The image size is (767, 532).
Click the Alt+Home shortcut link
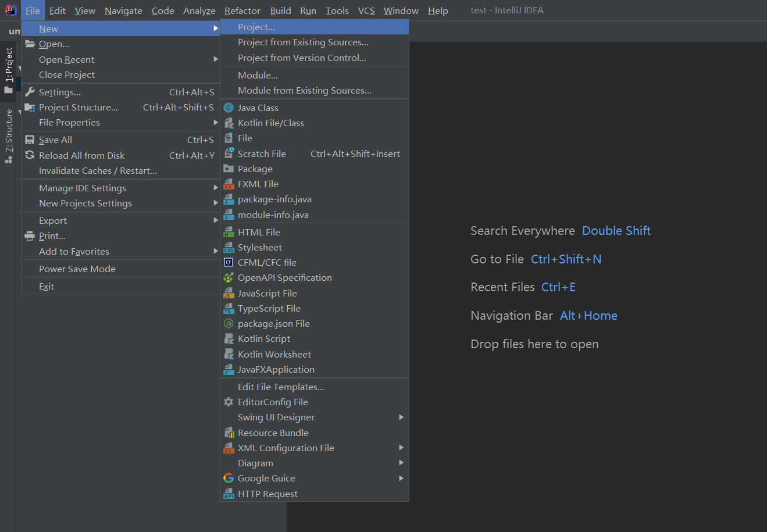point(588,316)
